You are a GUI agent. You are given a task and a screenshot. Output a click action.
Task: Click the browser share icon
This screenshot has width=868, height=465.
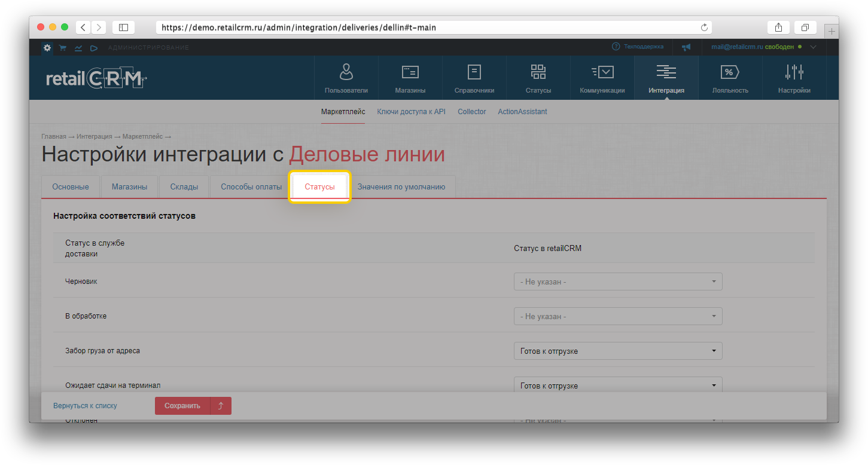tap(778, 27)
